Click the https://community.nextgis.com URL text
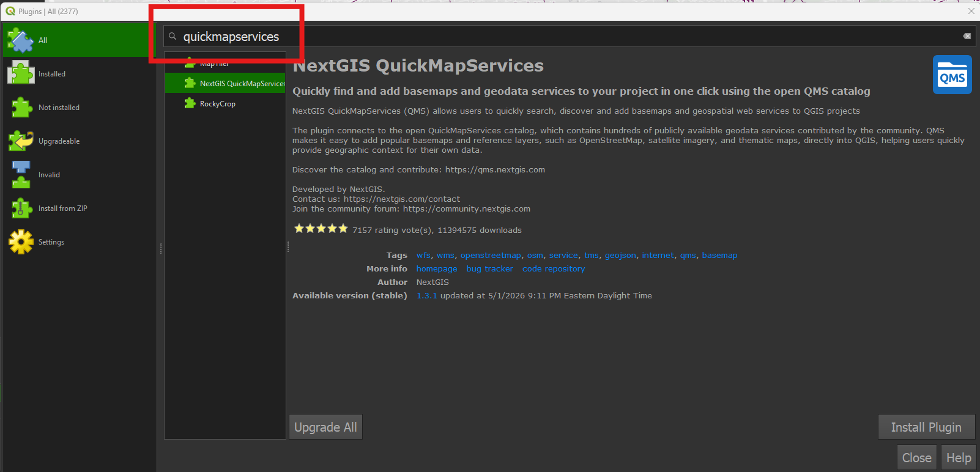This screenshot has height=472, width=980. coord(467,209)
